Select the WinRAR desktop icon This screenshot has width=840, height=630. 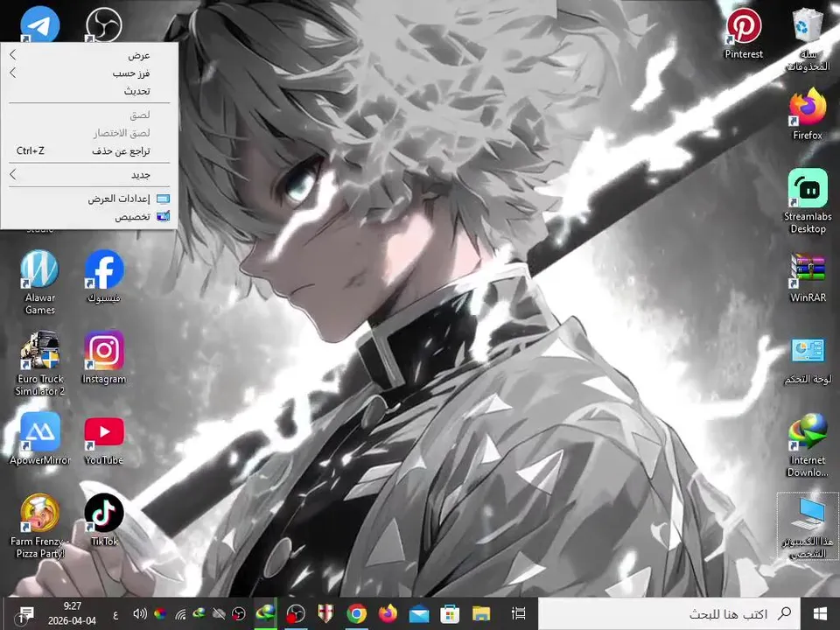[808, 277]
